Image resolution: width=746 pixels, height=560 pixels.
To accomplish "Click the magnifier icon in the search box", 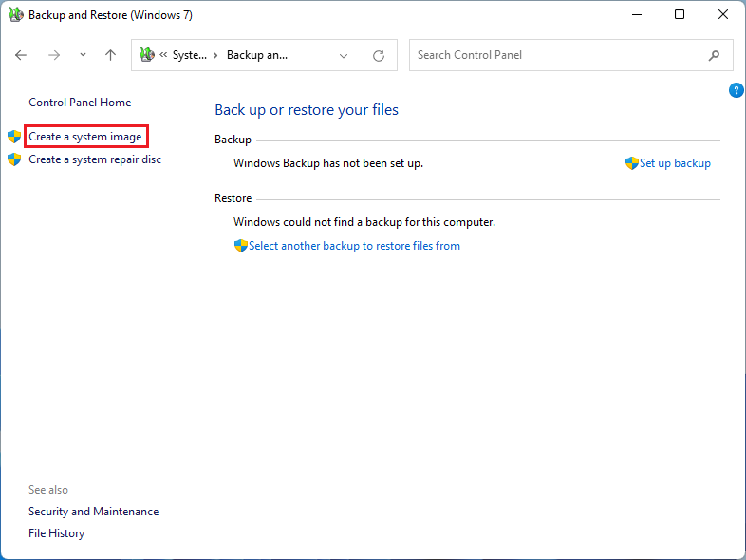I will pos(714,55).
